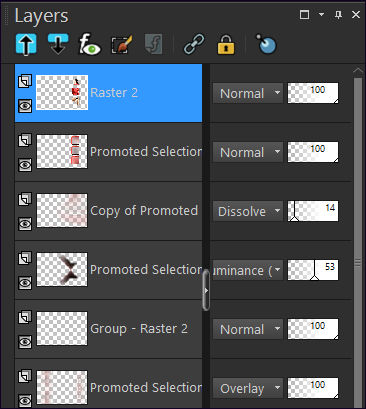Click the auto-hide pin button
366x409 pixels.
[x=338, y=15]
